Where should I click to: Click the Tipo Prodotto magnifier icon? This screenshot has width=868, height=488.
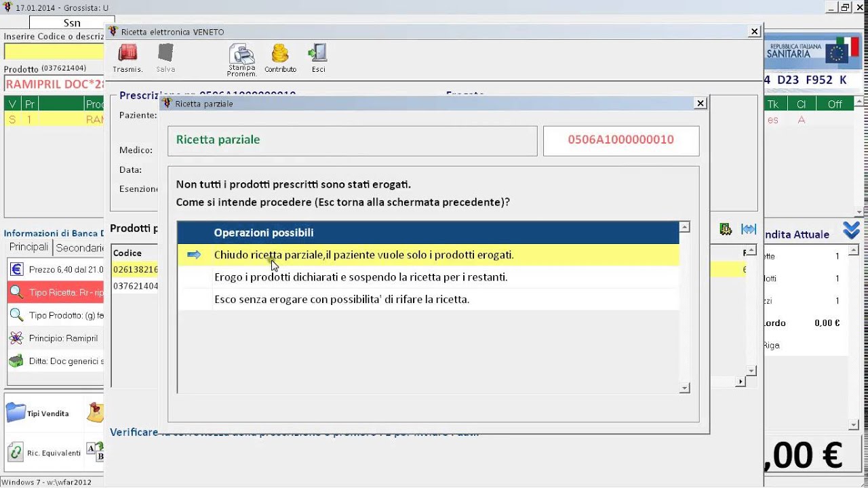(x=17, y=315)
